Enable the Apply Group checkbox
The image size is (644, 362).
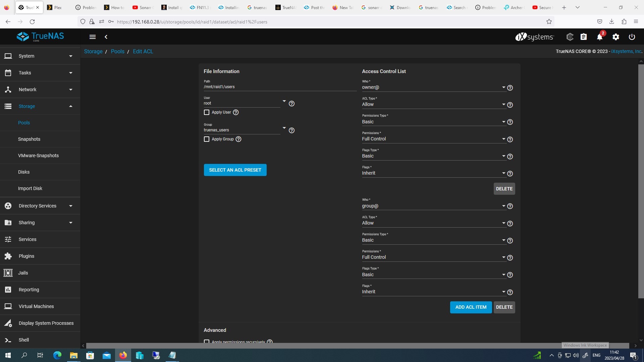tap(207, 139)
